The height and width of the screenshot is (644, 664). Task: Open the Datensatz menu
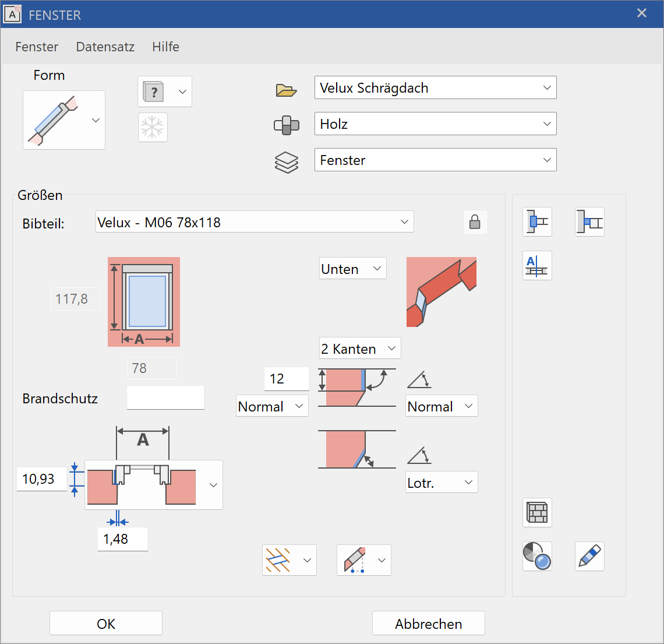(105, 47)
